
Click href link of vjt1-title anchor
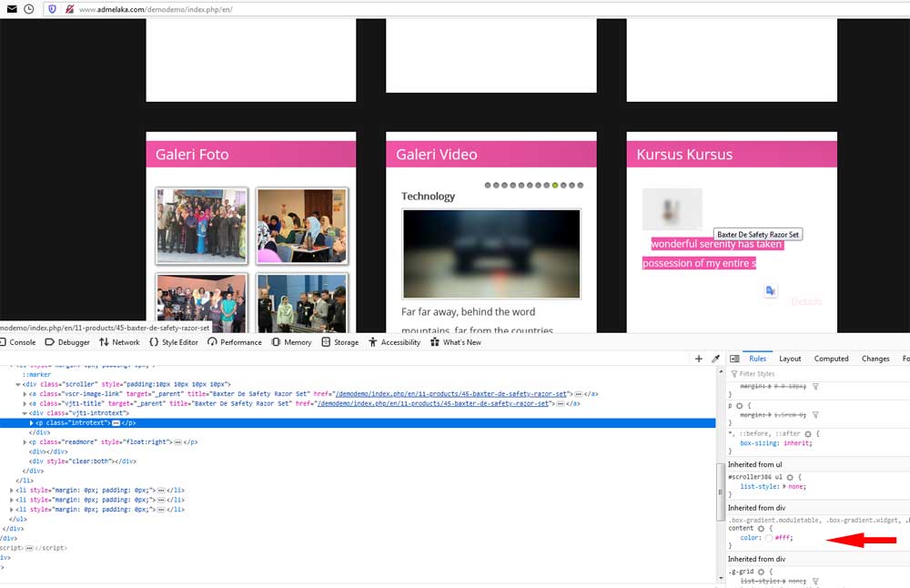pos(432,404)
